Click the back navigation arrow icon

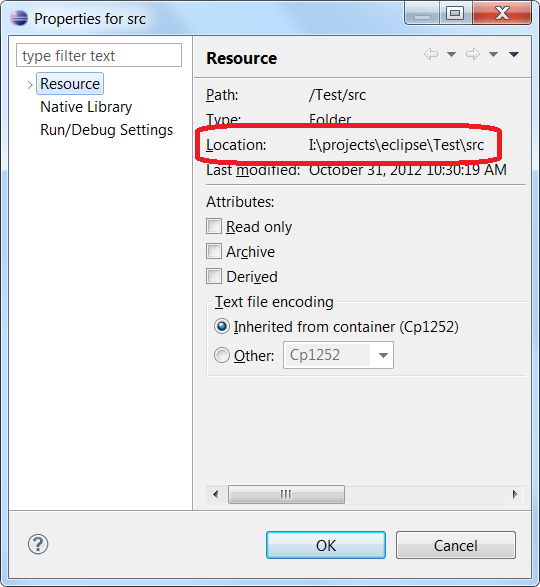(x=431, y=54)
